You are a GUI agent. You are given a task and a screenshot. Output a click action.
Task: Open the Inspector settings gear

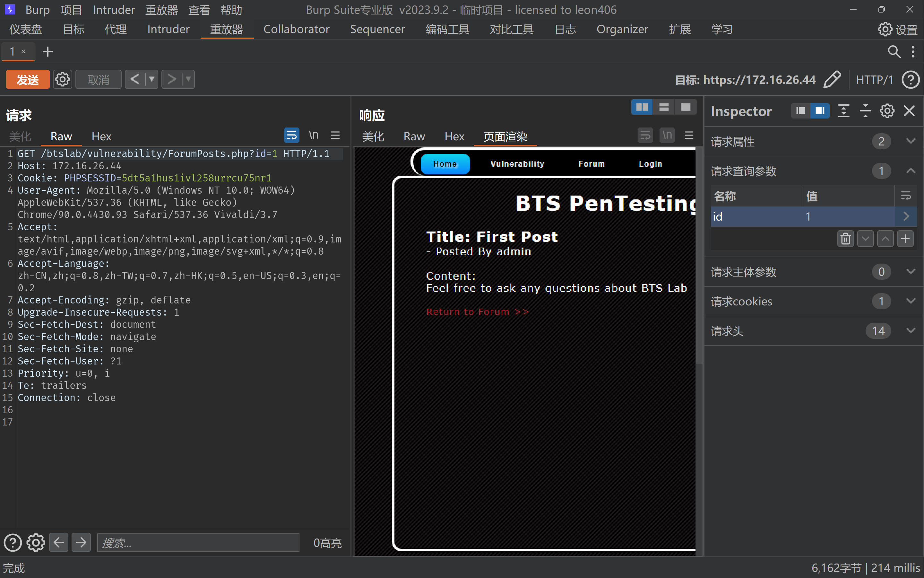pyautogui.click(x=887, y=111)
